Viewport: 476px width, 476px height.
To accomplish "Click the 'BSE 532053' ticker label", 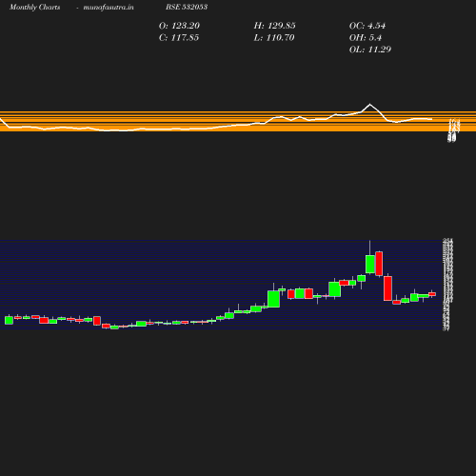I will (187, 7).
